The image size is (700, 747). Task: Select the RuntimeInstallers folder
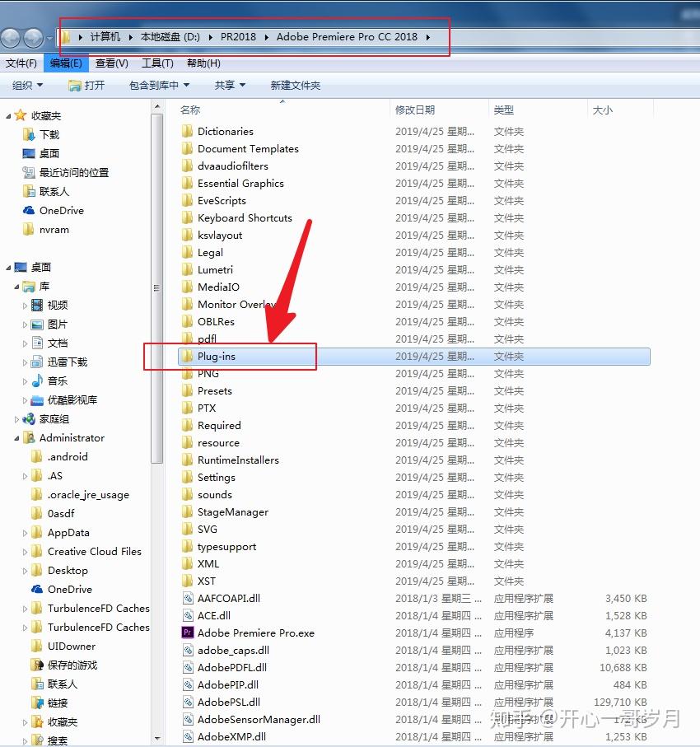tap(238, 460)
